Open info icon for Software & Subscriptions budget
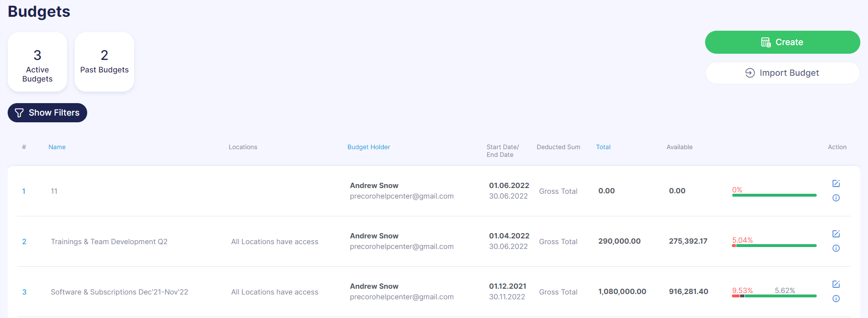 click(x=836, y=298)
